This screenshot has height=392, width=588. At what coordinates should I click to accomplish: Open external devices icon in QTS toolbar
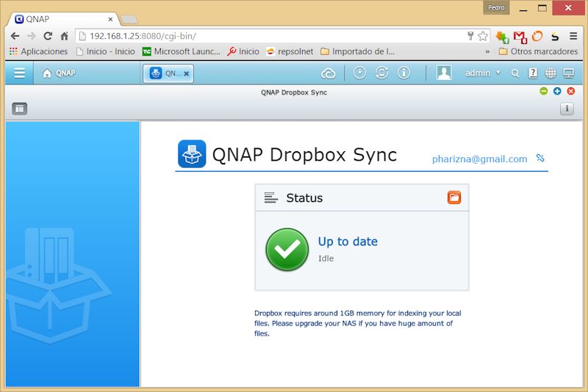point(381,73)
